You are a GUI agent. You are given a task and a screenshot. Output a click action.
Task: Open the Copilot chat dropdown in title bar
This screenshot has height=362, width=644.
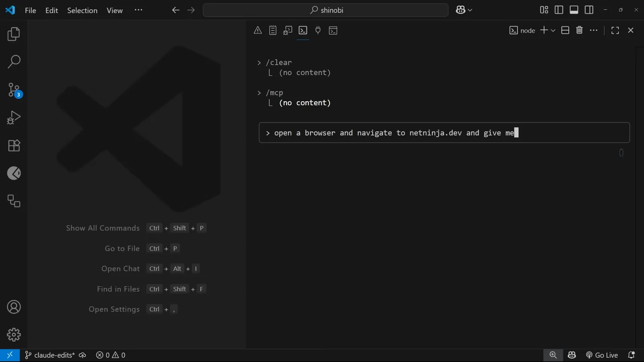(464, 10)
